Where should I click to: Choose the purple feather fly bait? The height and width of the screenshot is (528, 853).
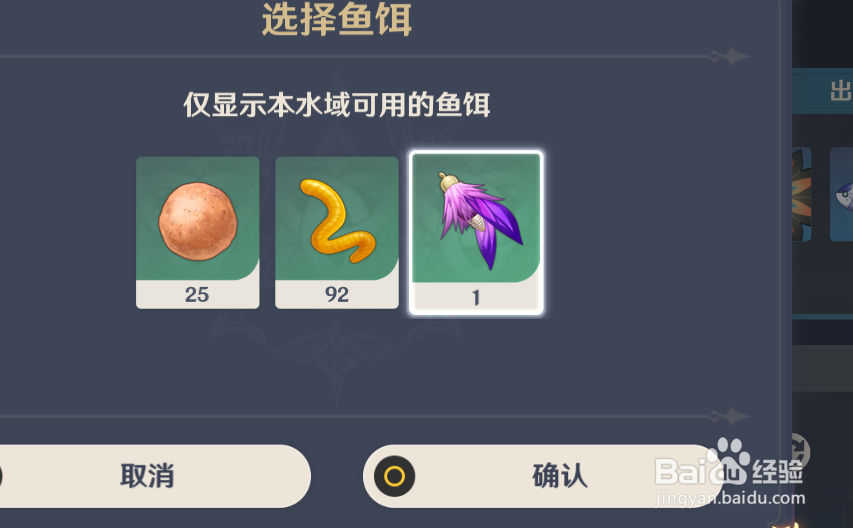476,232
